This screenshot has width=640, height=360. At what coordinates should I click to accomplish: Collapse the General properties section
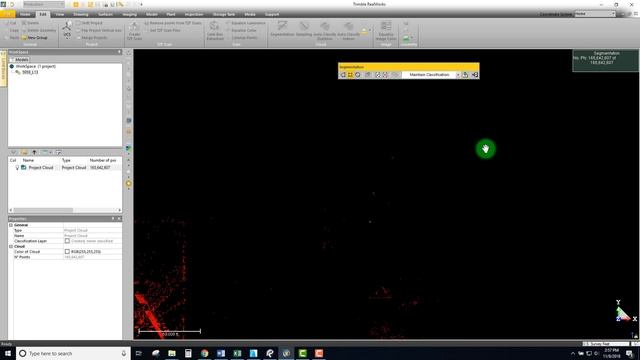click(x=11, y=225)
